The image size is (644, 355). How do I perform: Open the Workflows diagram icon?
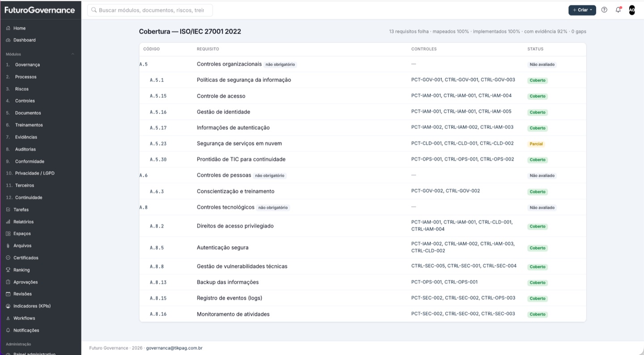pos(8,318)
